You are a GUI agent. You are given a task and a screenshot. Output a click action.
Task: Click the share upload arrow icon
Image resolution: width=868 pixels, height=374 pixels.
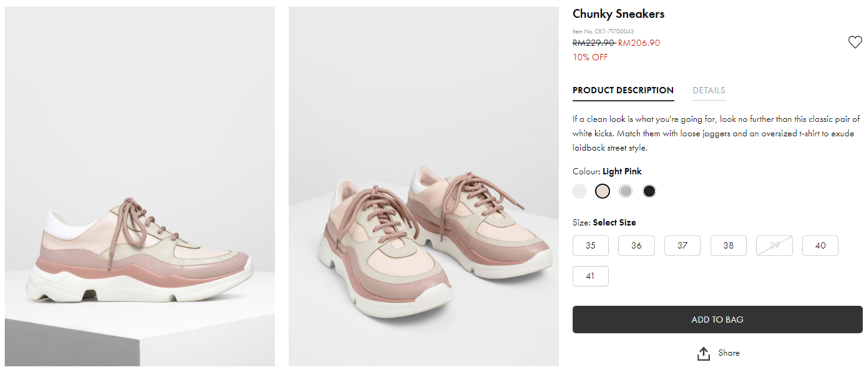(703, 353)
